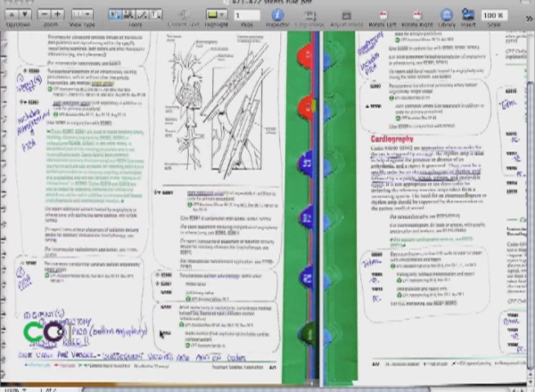Click the Scale percentage field
The width and height of the screenshot is (535, 392).
[493, 16]
